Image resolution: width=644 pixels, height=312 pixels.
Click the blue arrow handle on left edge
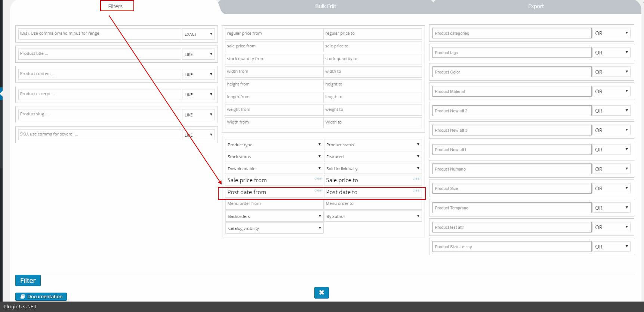coord(1,94)
